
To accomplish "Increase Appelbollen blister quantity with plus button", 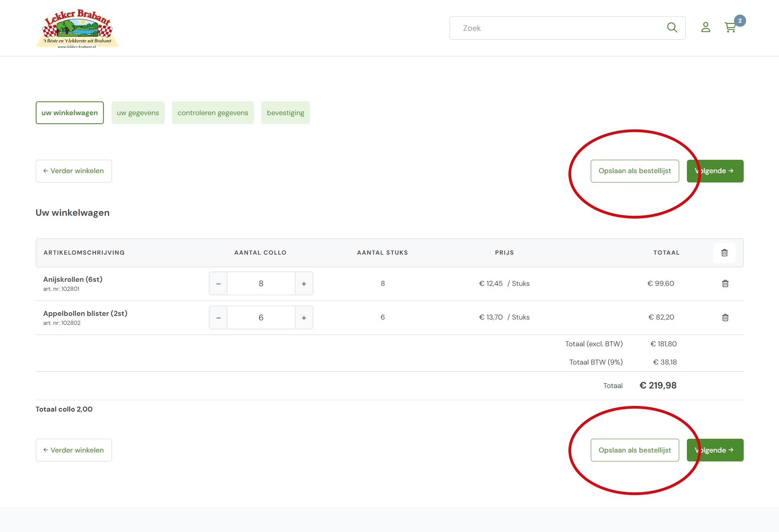I will coord(304,317).
